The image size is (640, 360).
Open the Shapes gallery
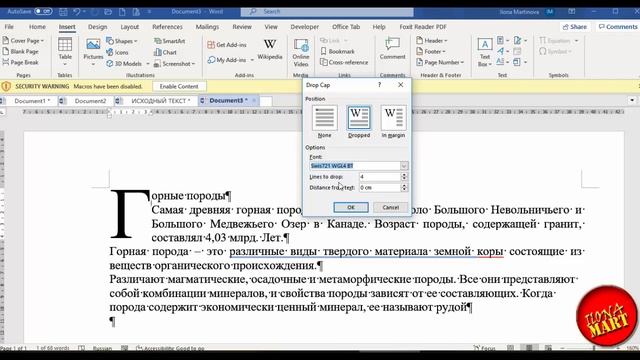point(122,41)
